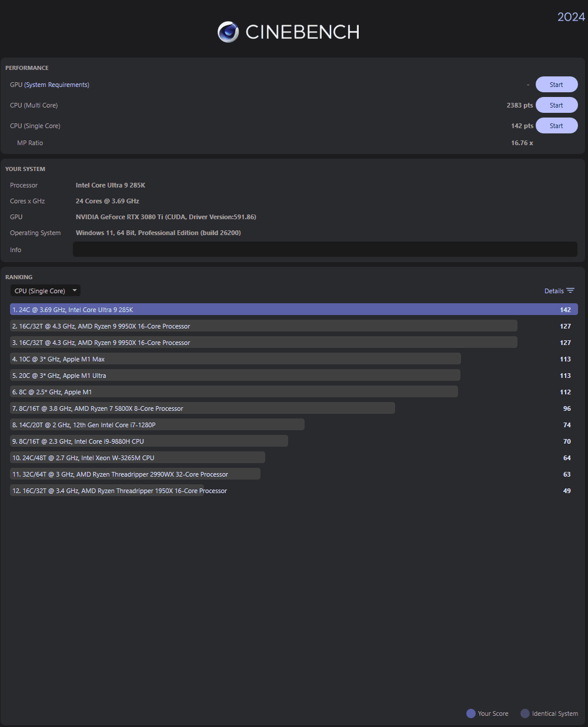Start the CPU Single Core test

tap(556, 126)
